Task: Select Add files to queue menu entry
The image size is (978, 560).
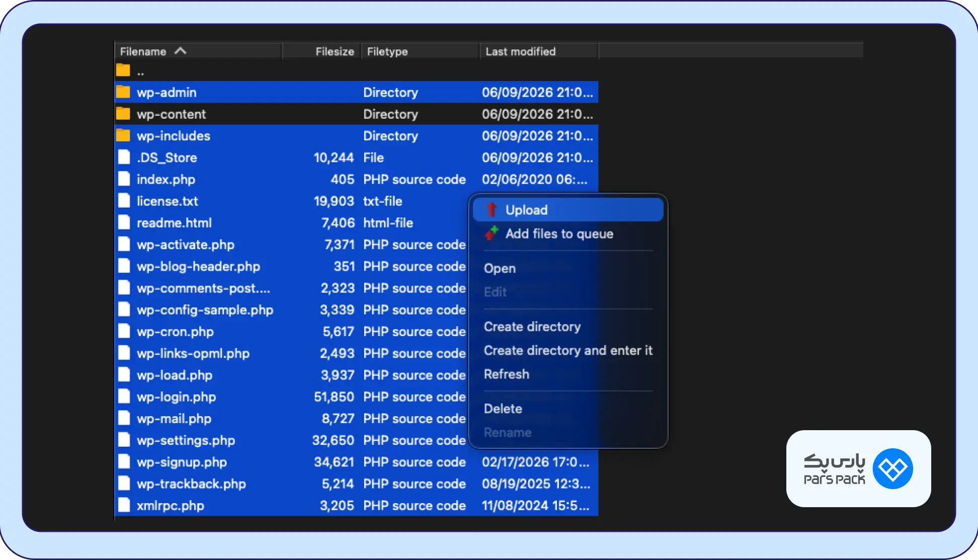Action: 568,233
